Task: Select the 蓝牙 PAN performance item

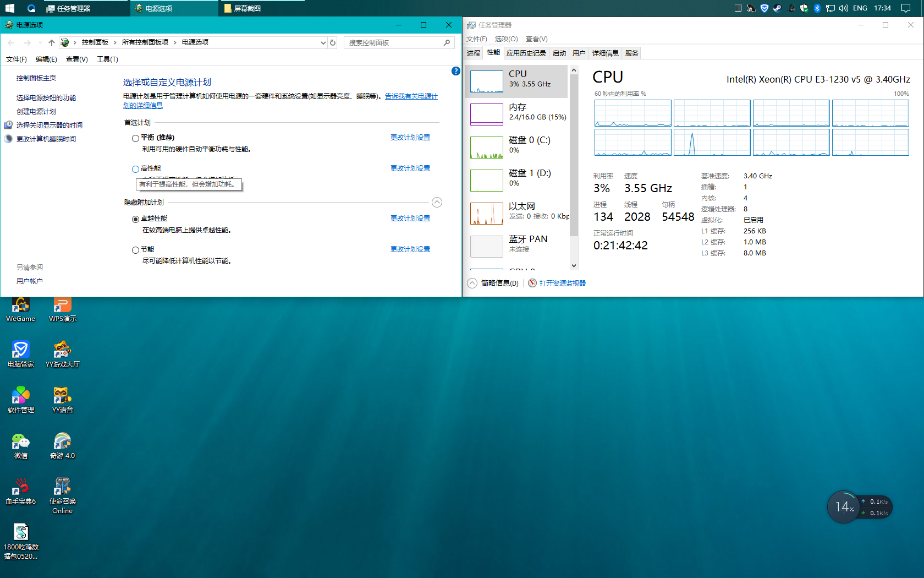Action: point(516,246)
